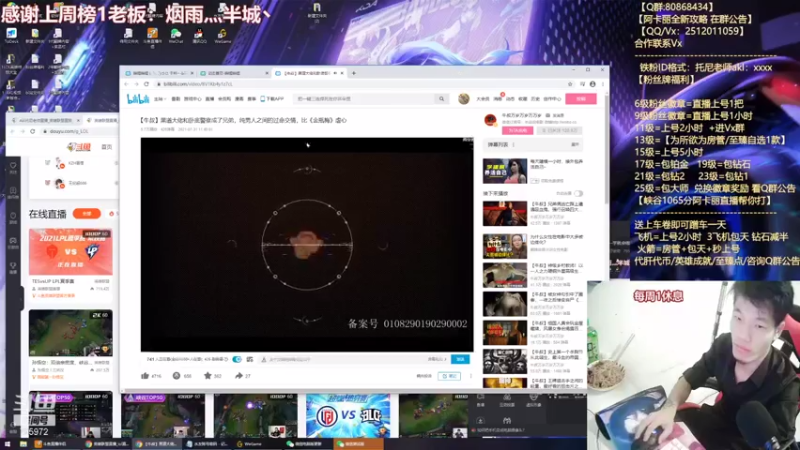Click the Chrome bilibili item in taskbar
Viewport: 800px width, 450px height.
click(157, 444)
